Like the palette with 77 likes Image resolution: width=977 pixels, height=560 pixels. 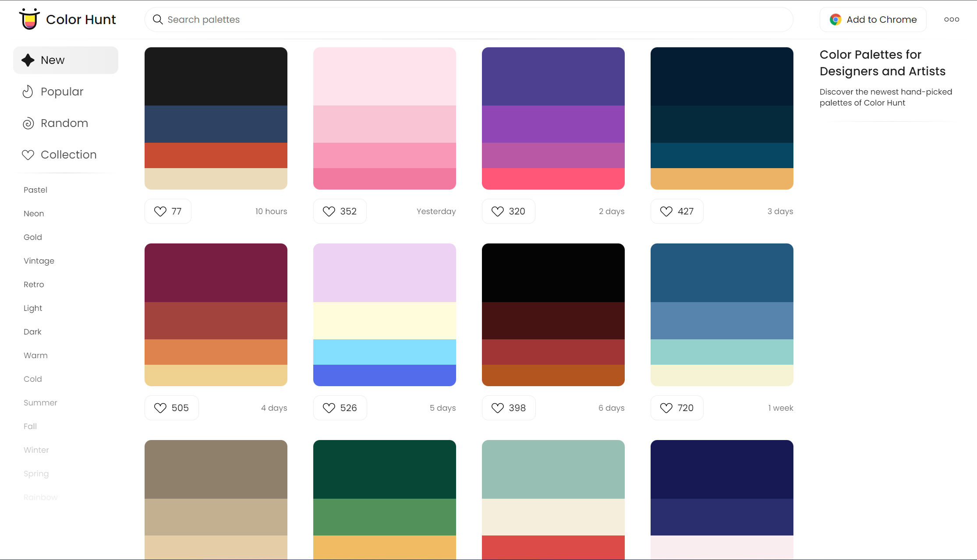160,211
